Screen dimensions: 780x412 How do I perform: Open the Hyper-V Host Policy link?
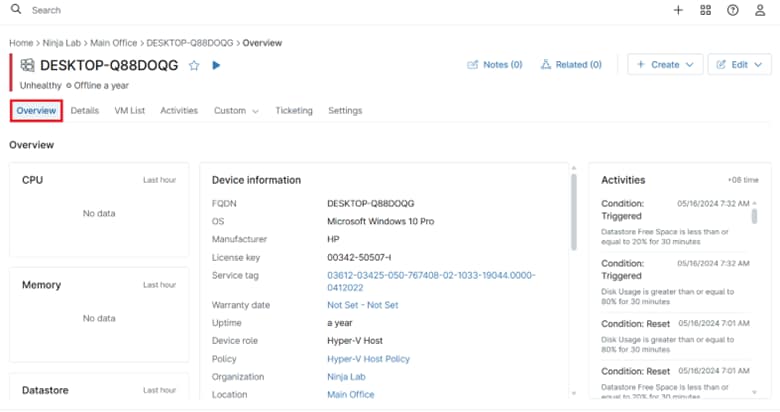(x=369, y=359)
